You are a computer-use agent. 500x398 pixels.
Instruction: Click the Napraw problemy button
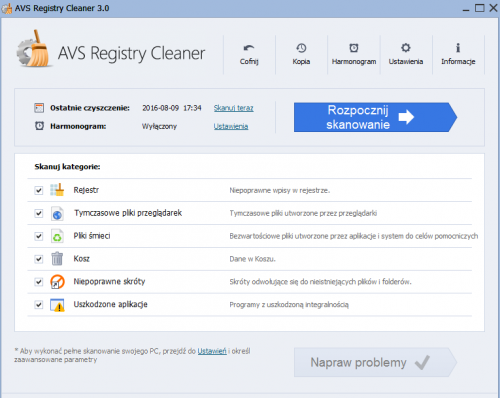pyautogui.click(x=375, y=362)
